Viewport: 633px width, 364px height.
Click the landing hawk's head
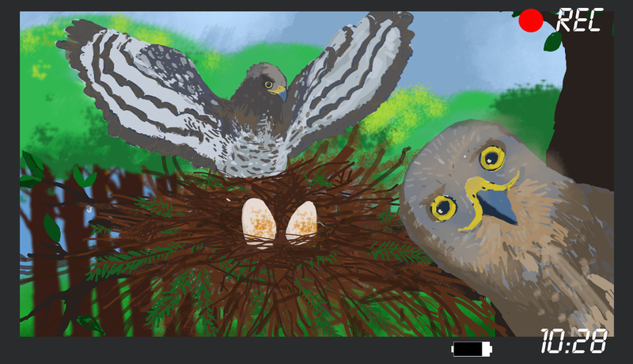[x=265, y=85]
